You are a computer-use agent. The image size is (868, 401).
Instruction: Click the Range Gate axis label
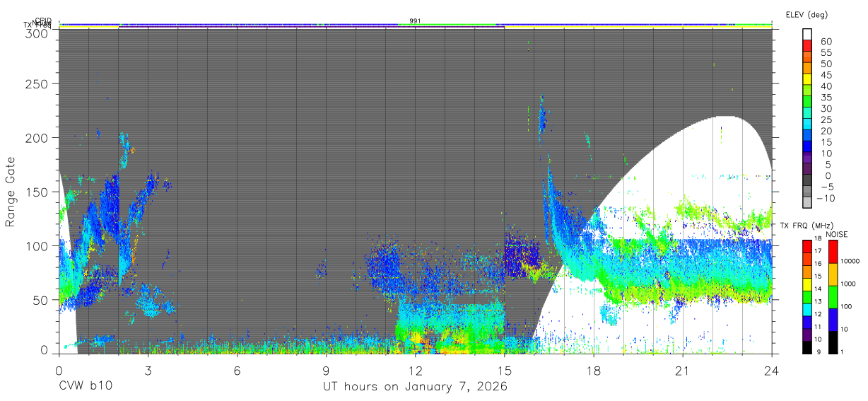pyautogui.click(x=11, y=192)
